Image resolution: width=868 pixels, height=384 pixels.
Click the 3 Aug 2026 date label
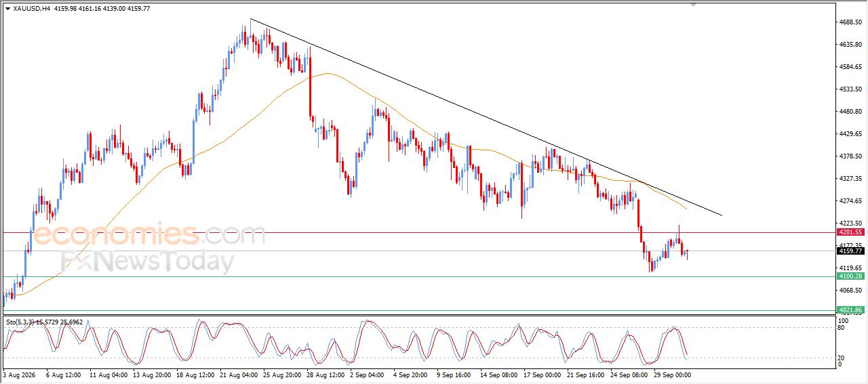point(20,375)
